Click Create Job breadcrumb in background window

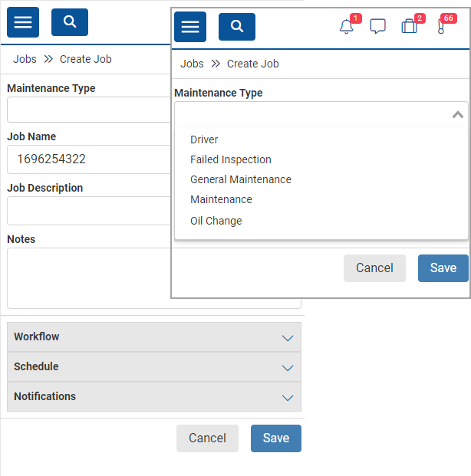pyautogui.click(x=86, y=59)
